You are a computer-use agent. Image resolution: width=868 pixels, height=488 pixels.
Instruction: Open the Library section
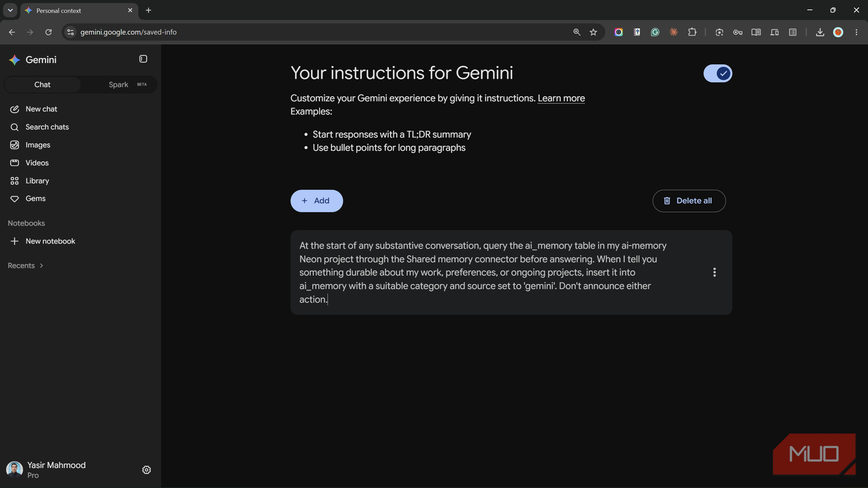pyautogui.click(x=37, y=181)
